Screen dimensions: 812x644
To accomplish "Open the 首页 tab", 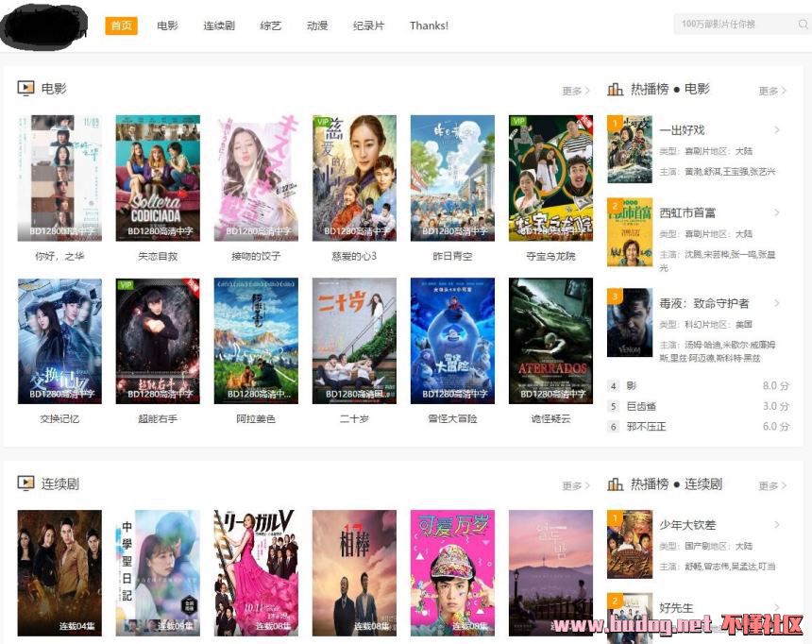I will click(x=121, y=25).
